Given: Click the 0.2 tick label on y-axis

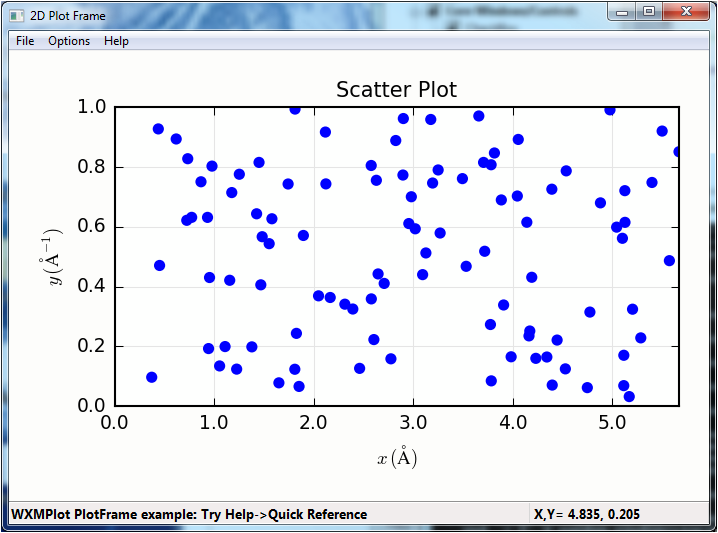Looking at the screenshot, I should click(93, 347).
